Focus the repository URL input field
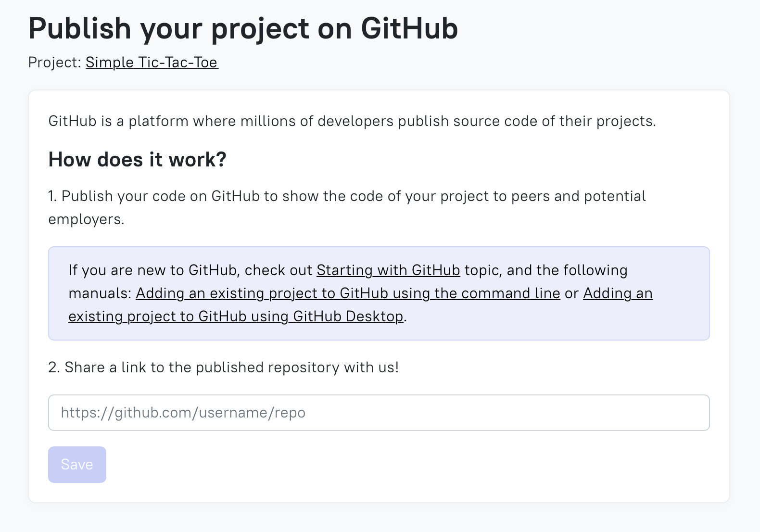 pyautogui.click(x=379, y=413)
